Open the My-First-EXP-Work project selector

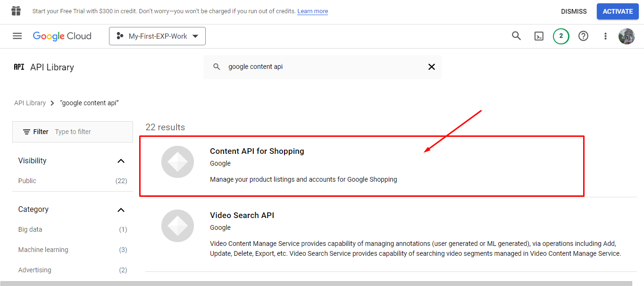[x=157, y=36]
